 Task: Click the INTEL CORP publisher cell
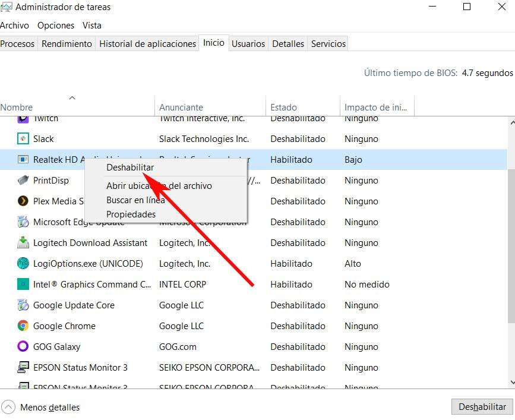point(182,285)
